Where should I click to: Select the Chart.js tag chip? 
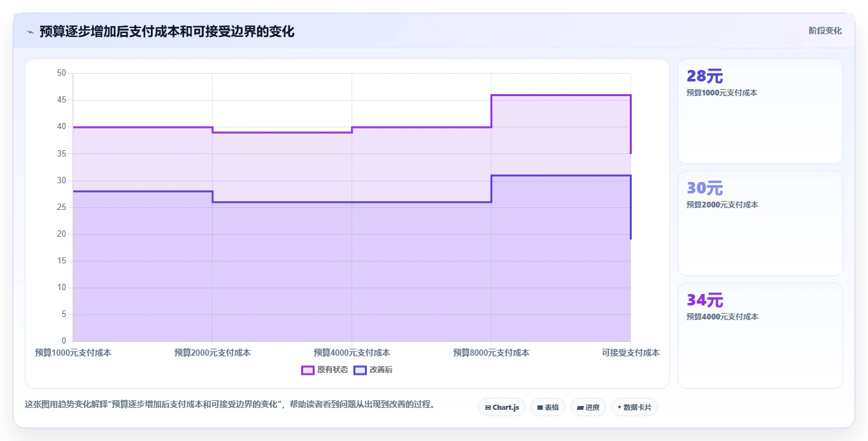501,407
